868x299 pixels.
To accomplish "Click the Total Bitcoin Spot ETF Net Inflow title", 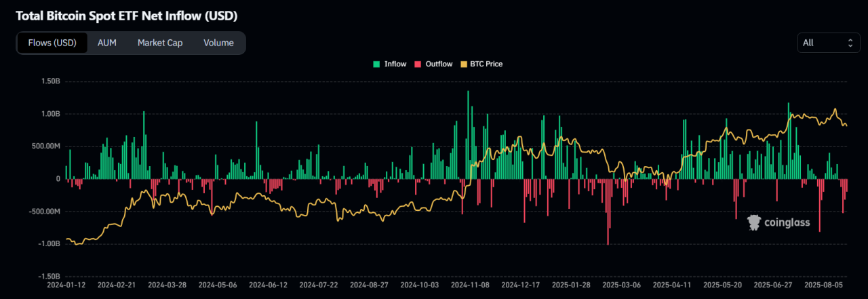I will (127, 15).
